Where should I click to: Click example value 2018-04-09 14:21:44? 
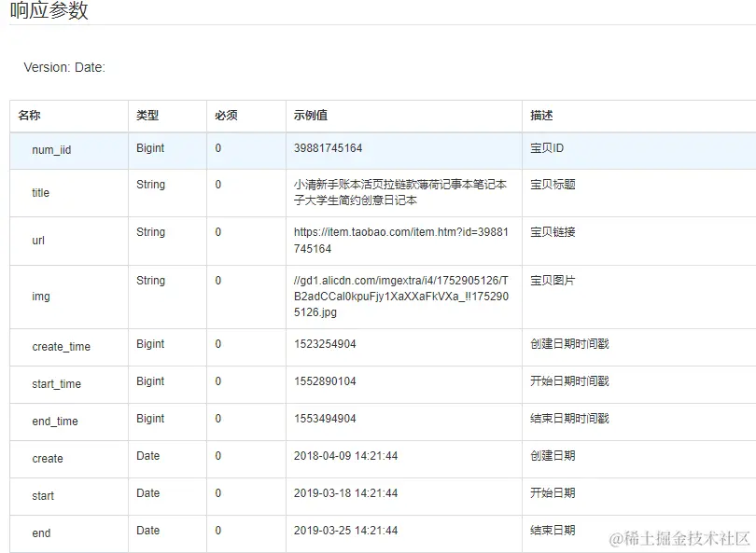tap(345, 456)
